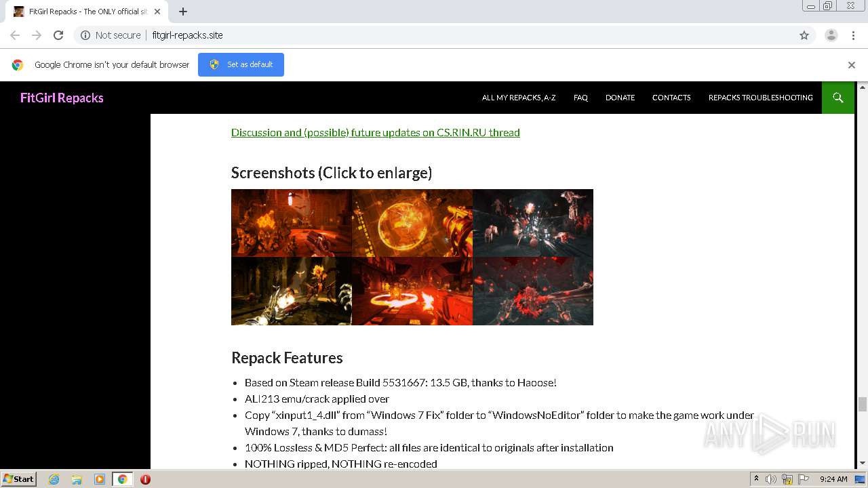Enlarge the bottom-right red creature screenshot
868x488 pixels.
(533, 291)
